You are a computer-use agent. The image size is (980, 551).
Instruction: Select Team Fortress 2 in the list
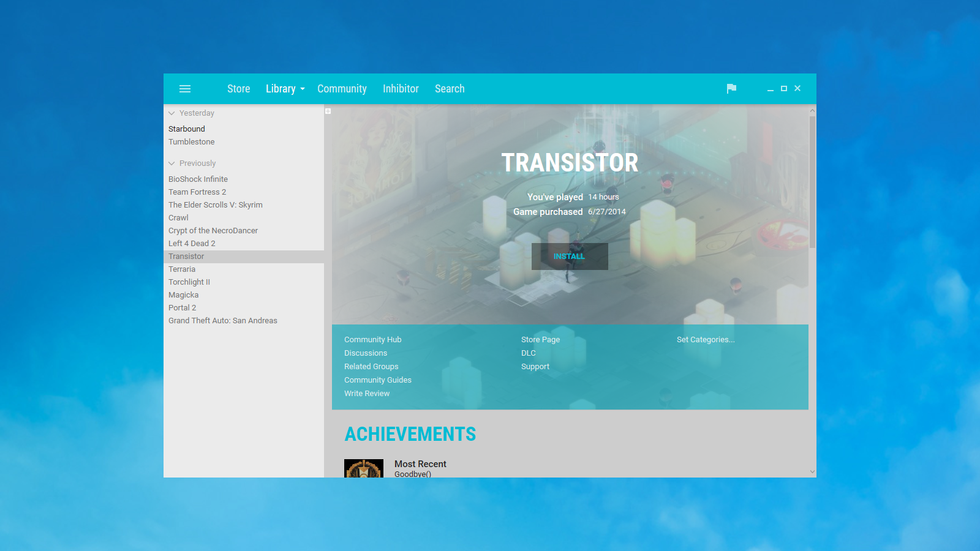(244, 192)
